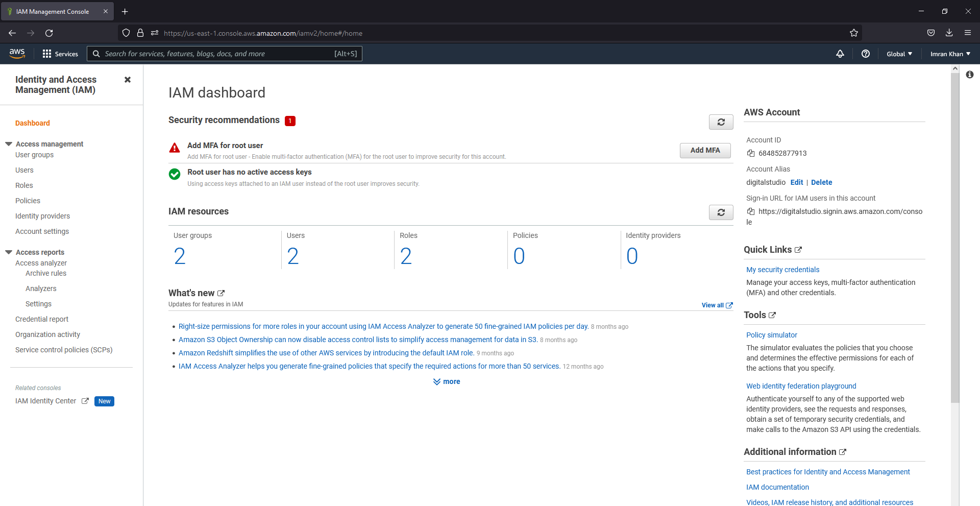Copy the Account ID using the copy icon
Image resolution: width=980 pixels, height=506 pixels.
pos(750,153)
